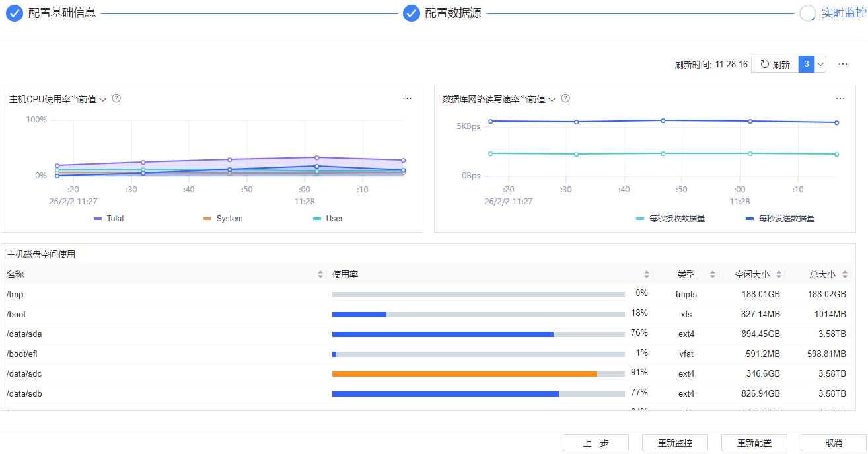
Task: Toggle the User legend series
Action: [x=328, y=219]
